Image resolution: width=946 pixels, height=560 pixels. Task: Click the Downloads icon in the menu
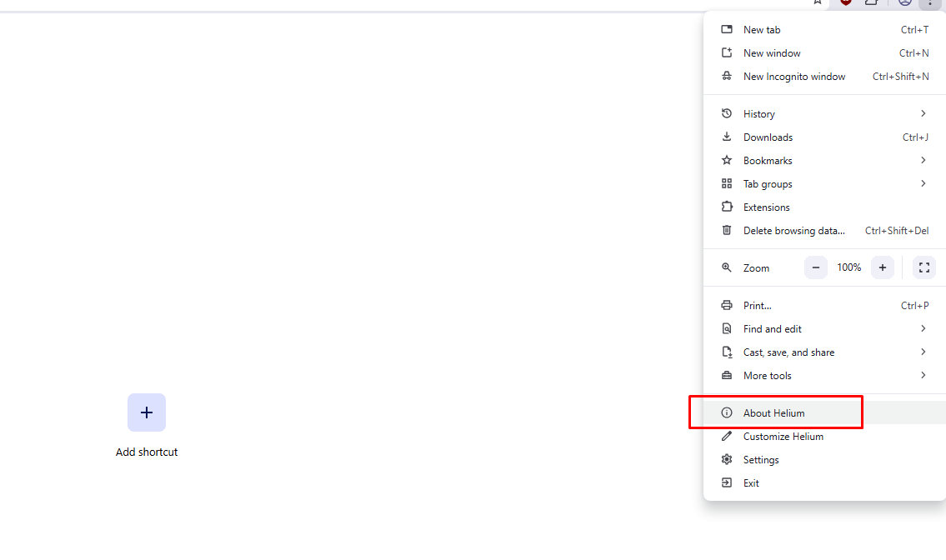click(727, 137)
